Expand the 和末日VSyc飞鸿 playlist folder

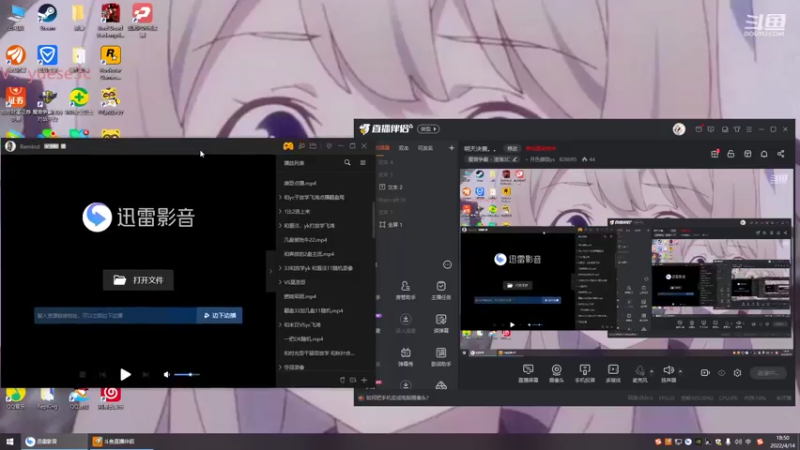point(280,324)
